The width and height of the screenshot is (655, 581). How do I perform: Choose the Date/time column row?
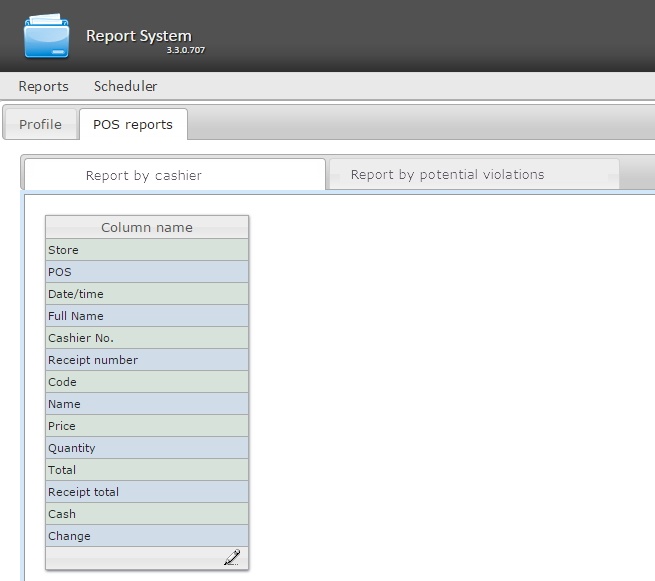pyautogui.click(x=147, y=294)
